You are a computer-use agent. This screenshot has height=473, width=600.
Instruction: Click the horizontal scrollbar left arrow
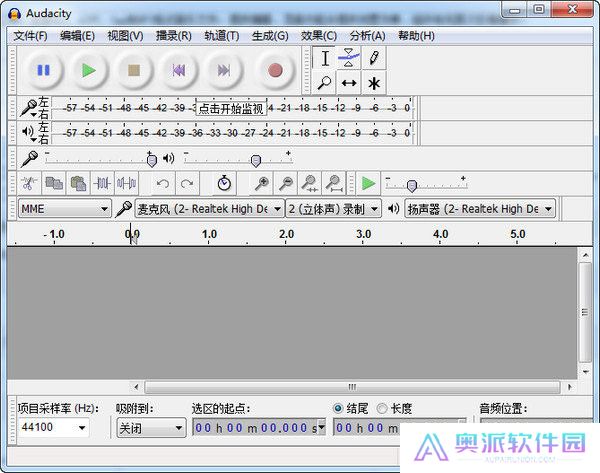[x=137, y=387]
